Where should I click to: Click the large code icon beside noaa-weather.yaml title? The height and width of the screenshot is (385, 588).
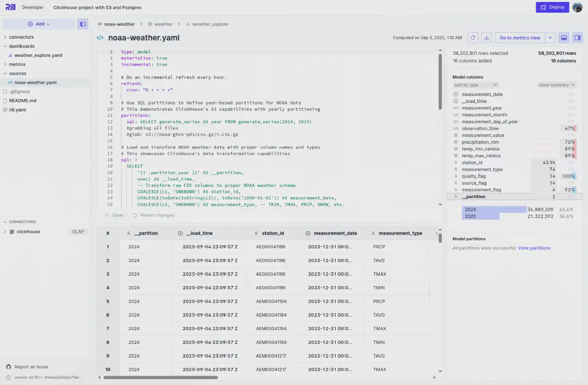pos(100,38)
